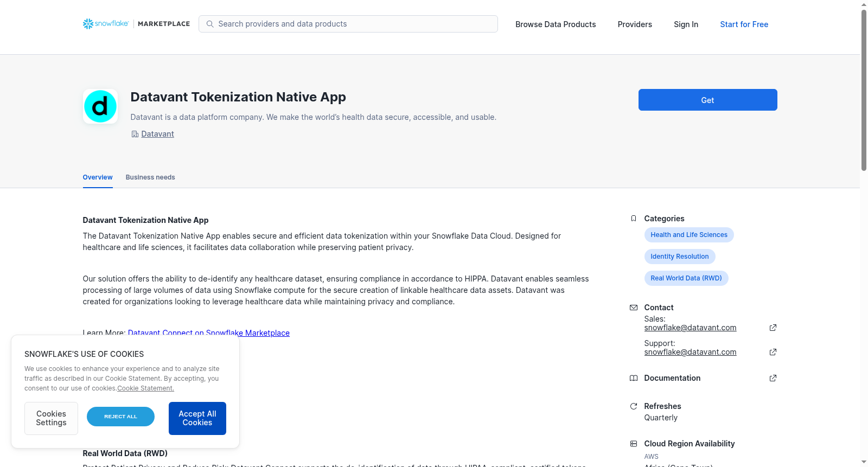Screen dimensions: 868x467
Task: Select the Health and Life Sciences category
Action: (x=689, y=235)
